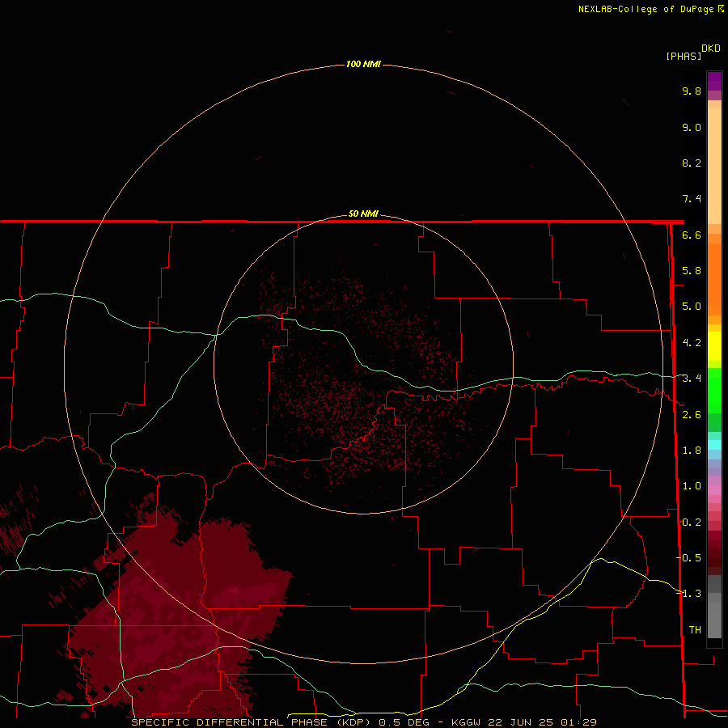
Task: Click the DKD legend unit label
Action: tap(711, 49)
